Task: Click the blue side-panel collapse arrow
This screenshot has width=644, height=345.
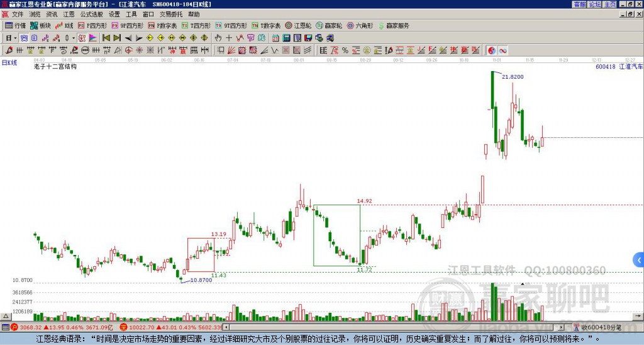Action: click(639, 260)
